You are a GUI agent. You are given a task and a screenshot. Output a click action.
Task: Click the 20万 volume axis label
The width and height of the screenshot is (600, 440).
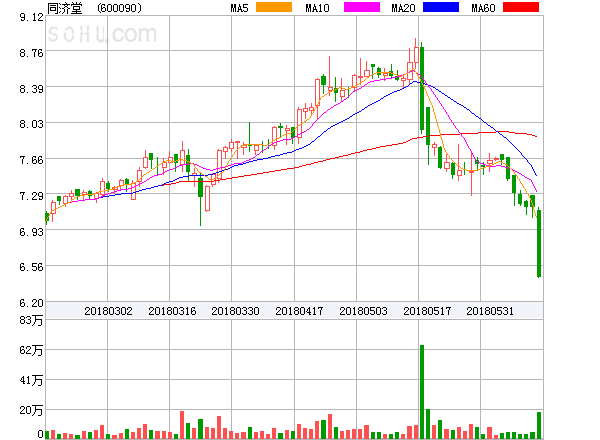click(31, 411)
